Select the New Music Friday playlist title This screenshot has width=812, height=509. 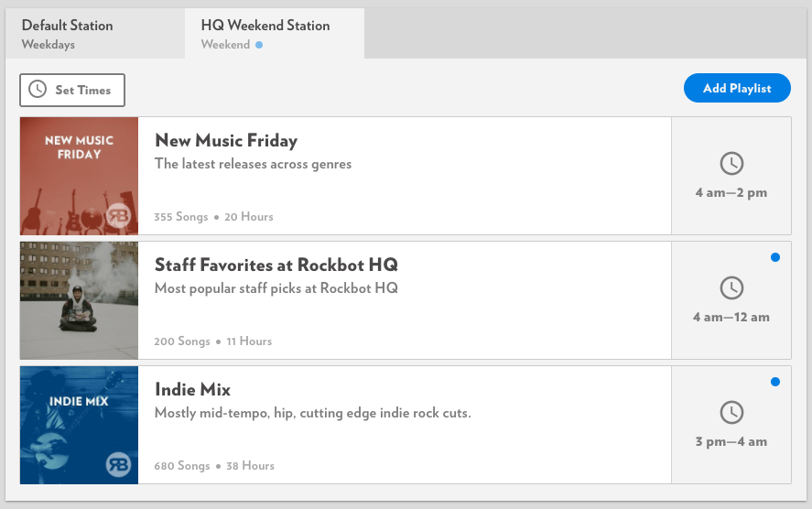[226, 141]
